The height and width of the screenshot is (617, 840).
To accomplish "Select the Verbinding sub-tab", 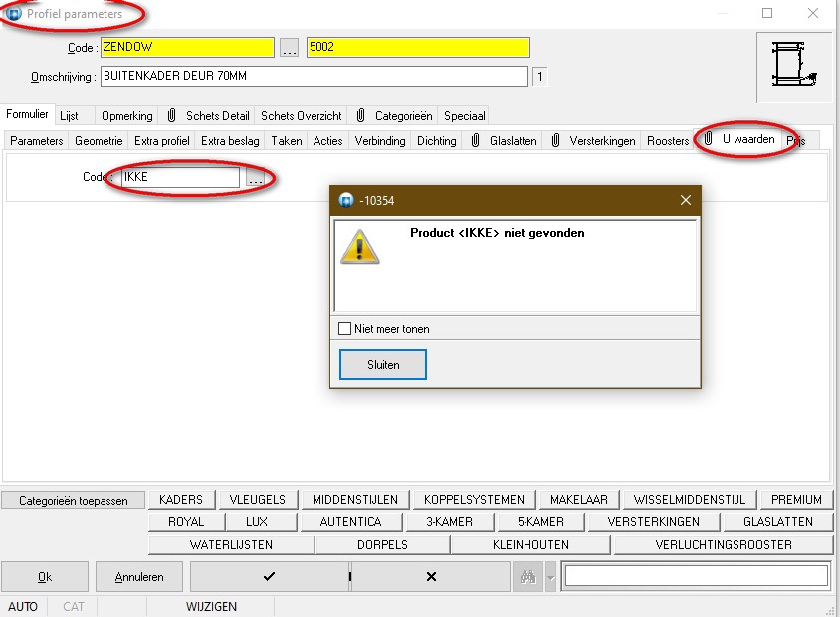I will [380, 141].
